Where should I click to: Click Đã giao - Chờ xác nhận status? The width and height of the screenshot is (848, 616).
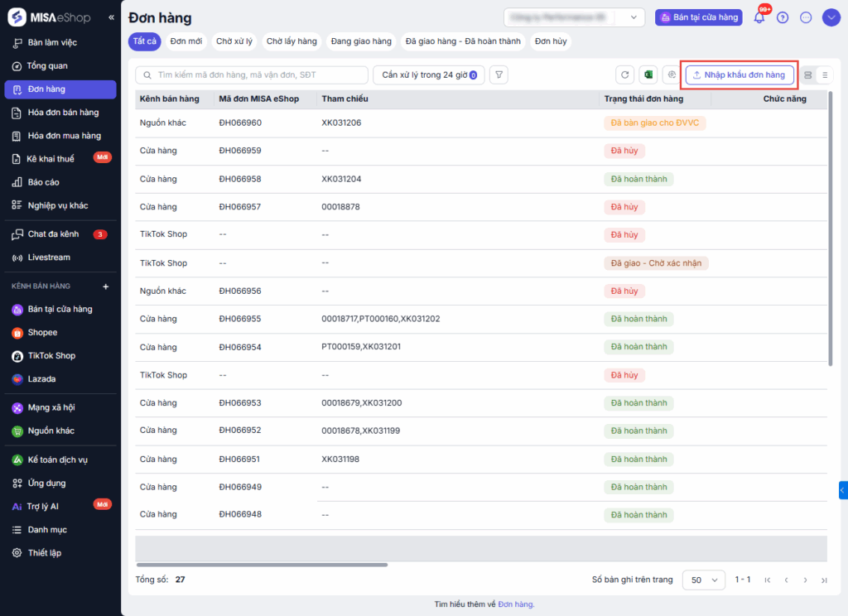(656, 263)
